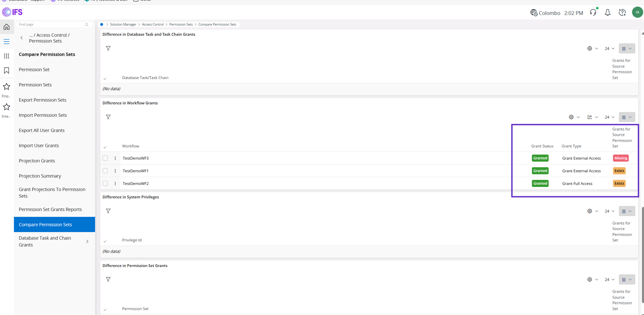The image size is (644, 315).
Task: Select Compare Permission Sets in the sidebar
Action: tap(45, 224)
